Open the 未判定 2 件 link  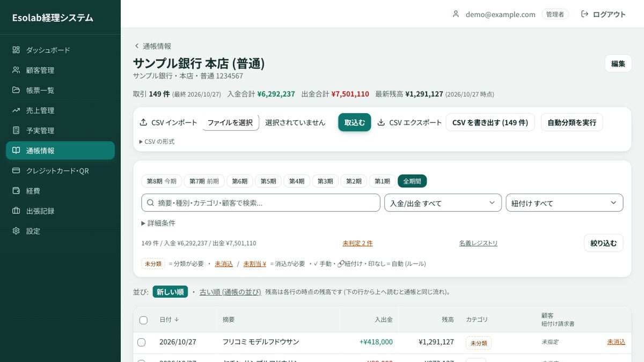pos(357,243)
